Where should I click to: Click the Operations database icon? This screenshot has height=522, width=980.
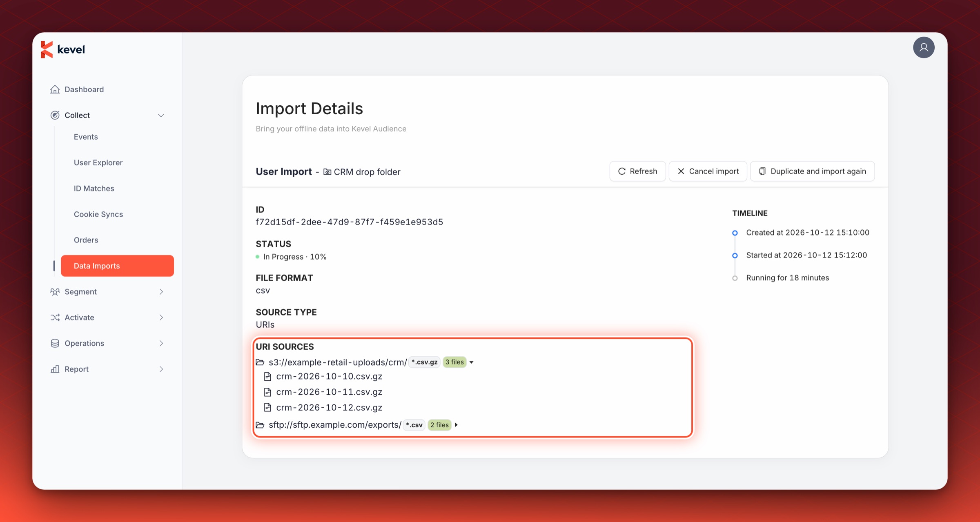coord(55,343)
